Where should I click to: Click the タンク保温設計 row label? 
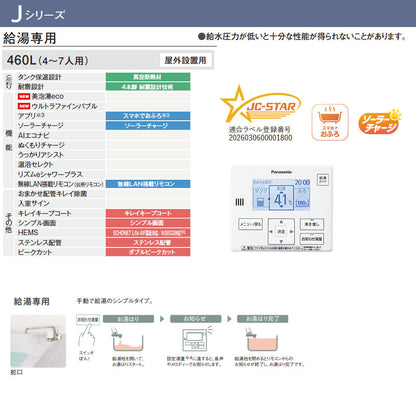point(40,77)
